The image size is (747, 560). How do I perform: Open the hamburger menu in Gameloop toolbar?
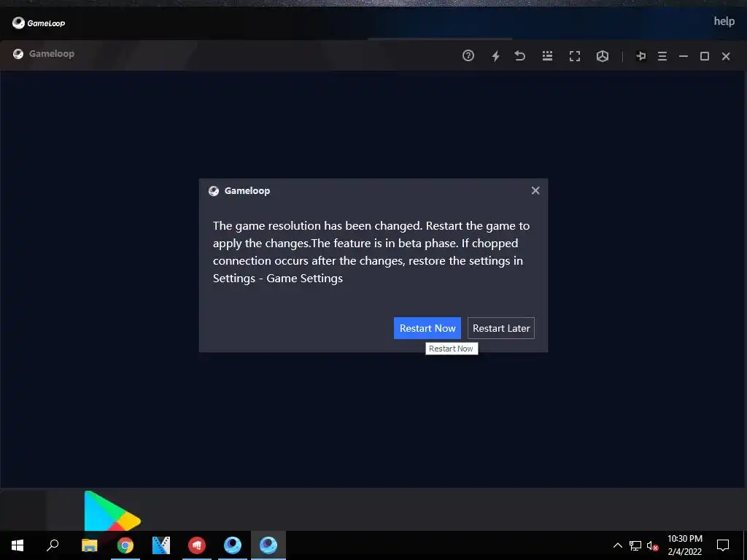pyautogui.click(x=662, y=56)
